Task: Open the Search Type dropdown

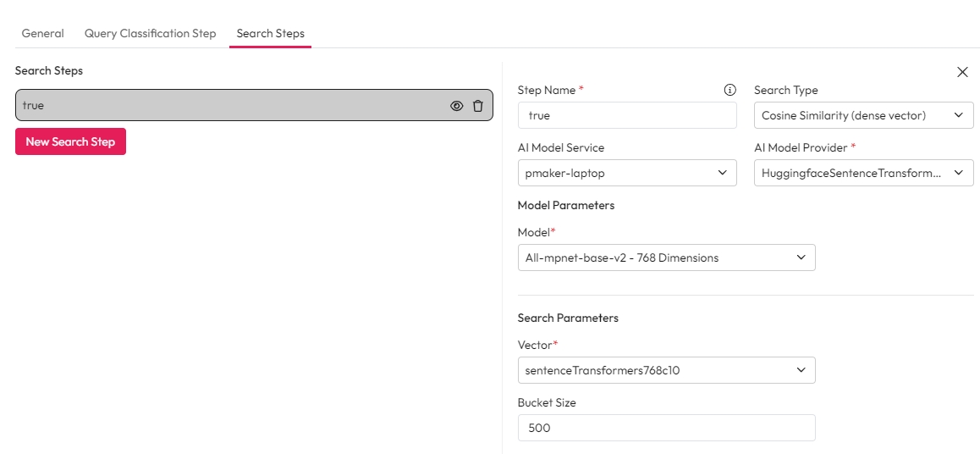Action: pyautogui.click(x=863, y=116)
